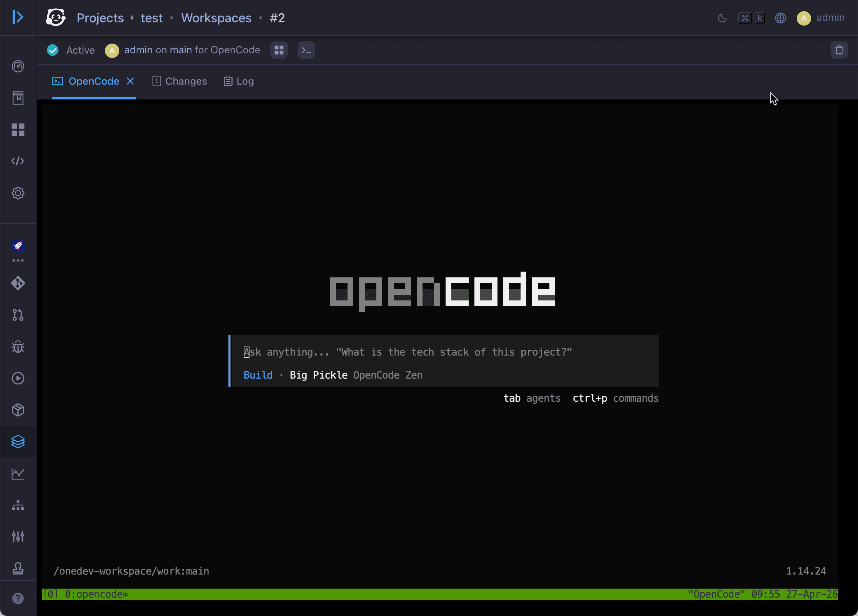This screenshot has height=616, width=858.
Task: Delete workspace with the trash icon
Action: pyautogui.click(x=839, y=50)
